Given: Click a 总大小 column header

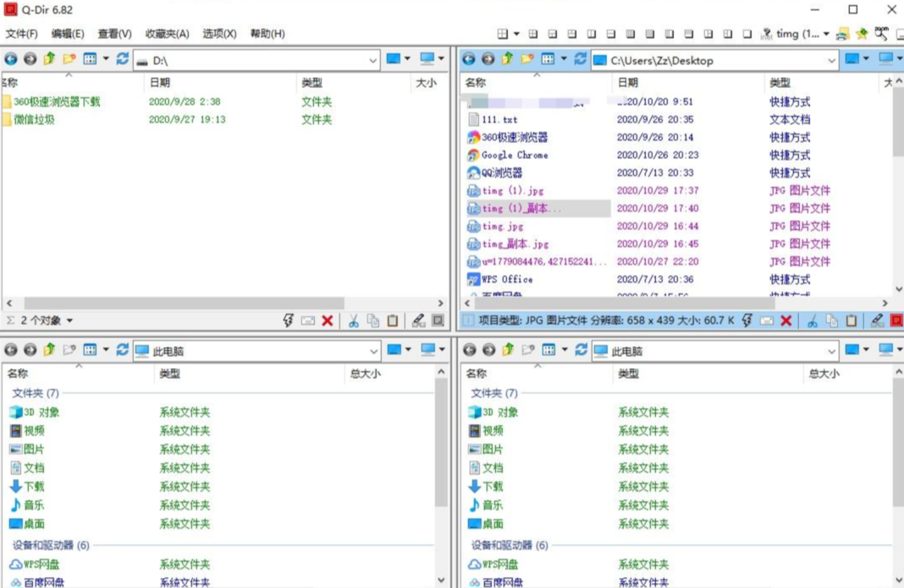Looking at the screenshot, I should tap(366, 374).
